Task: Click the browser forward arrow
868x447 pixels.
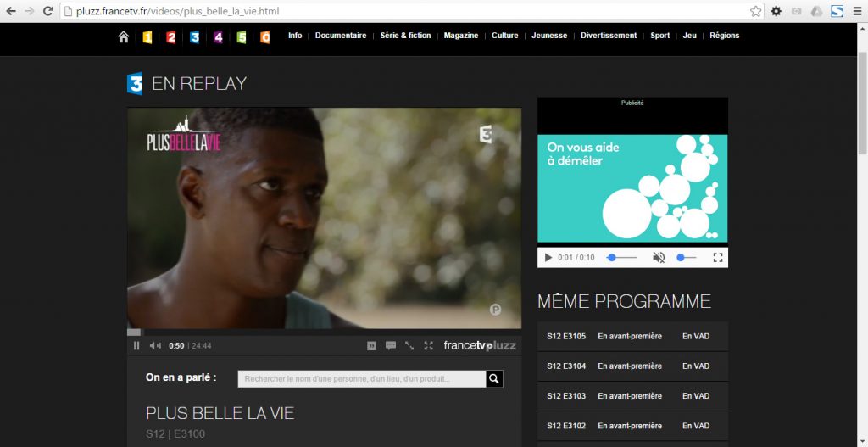Action: pos(30,11)
